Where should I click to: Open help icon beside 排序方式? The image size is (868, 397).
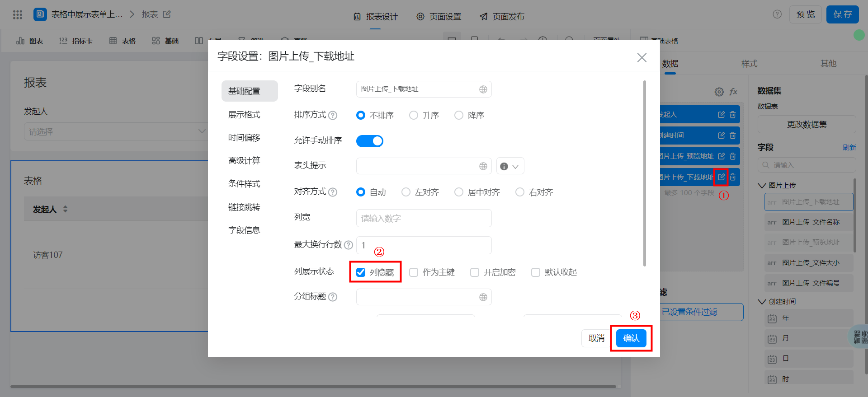[x=333, y=115]
